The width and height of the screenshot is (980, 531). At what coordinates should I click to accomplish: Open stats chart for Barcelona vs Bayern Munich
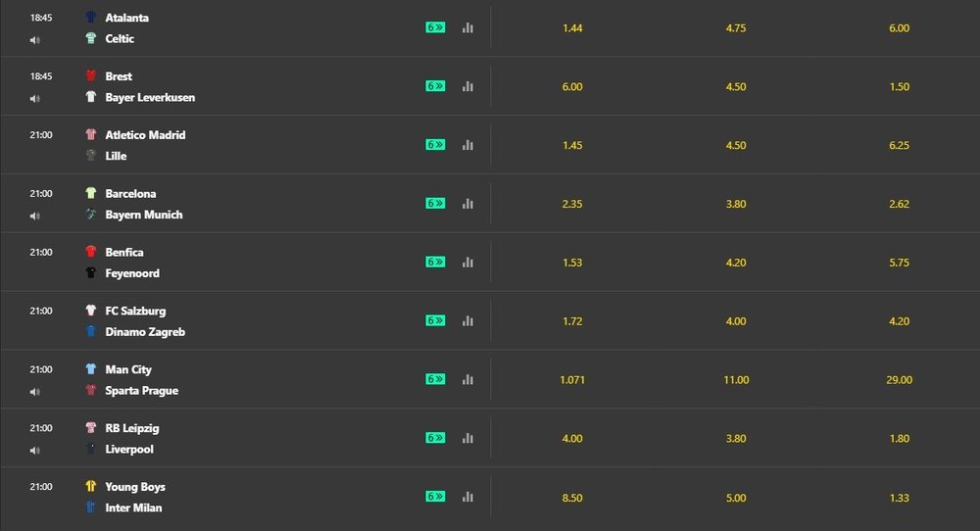click(x=467, y=204)
